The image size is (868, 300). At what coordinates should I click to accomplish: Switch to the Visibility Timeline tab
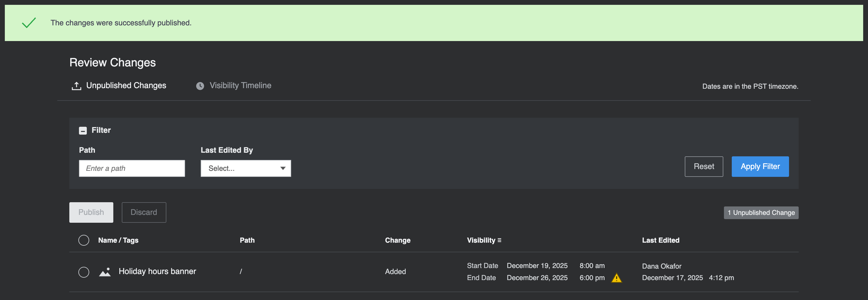pos(234,86)
